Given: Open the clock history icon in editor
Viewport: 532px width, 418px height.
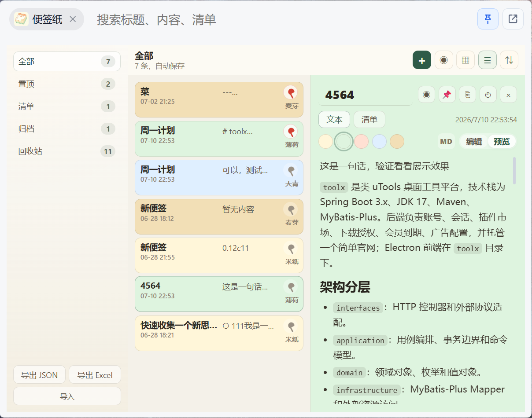Looking at the screenshot, I should (x=488, y=95).
